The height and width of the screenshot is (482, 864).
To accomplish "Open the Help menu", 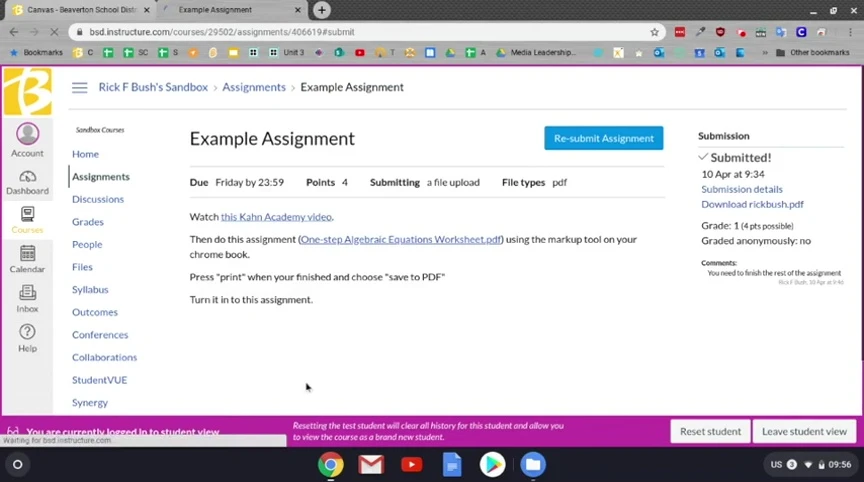I will click(x=27, y=338).
